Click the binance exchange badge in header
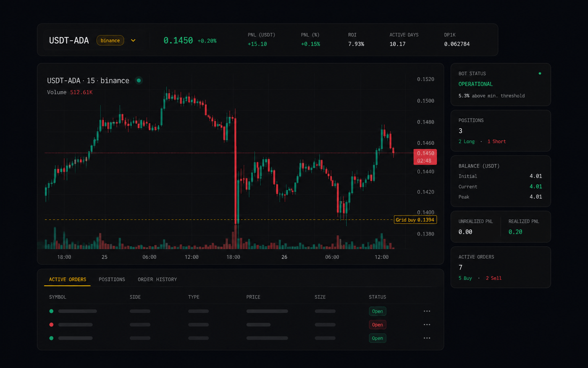Image resolution: width=588 pixels, height=368 pixels. click(110, 40)
